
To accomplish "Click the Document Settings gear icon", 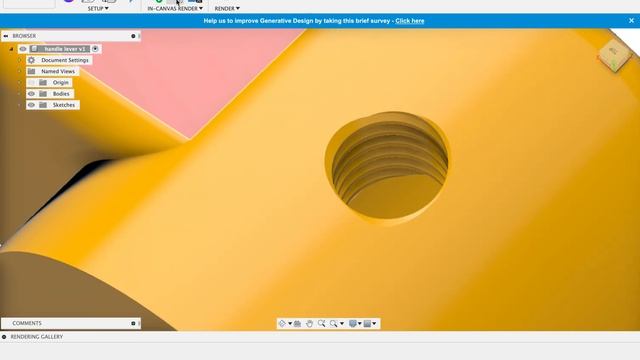I will [x=31, y=60].
